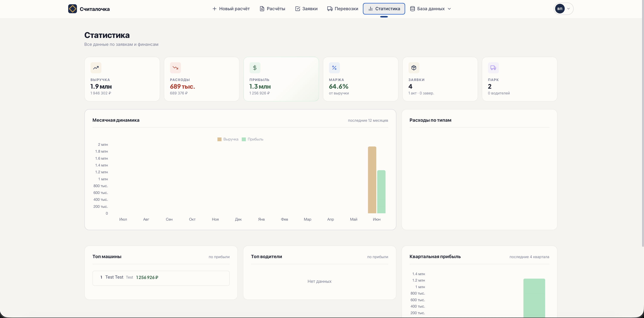The image size is (644, 318).
Task: Click the trending-up icon on Выручка card
Action: point(96,68)
